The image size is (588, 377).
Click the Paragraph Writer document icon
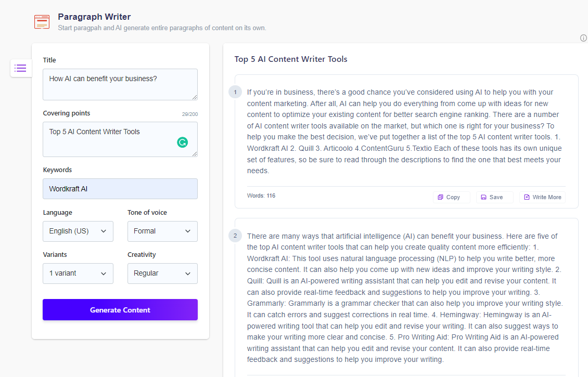coord(42,22)
